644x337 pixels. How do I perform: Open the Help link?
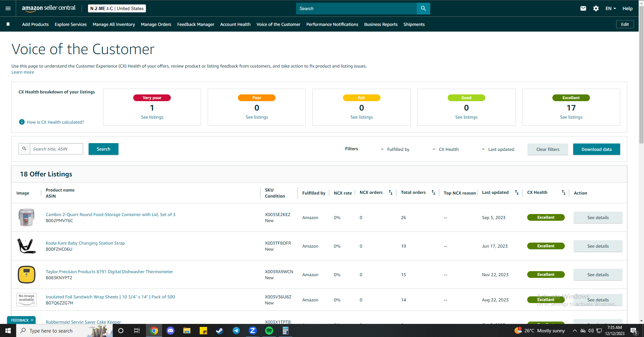click(628, 8)
